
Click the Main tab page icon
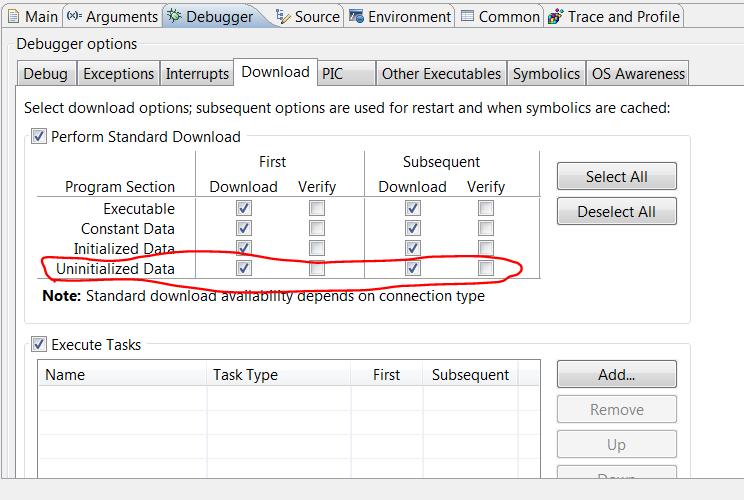pos(13,16)
